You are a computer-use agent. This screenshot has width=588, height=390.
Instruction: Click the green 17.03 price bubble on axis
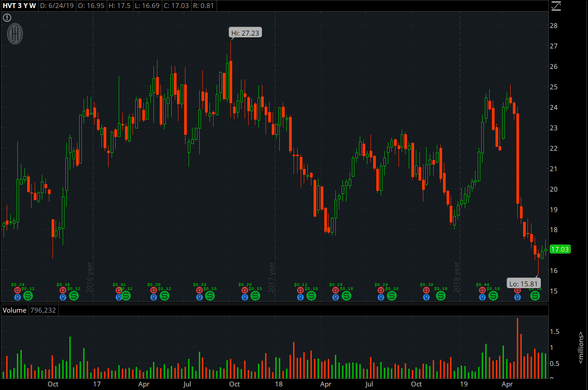(560, 249)
